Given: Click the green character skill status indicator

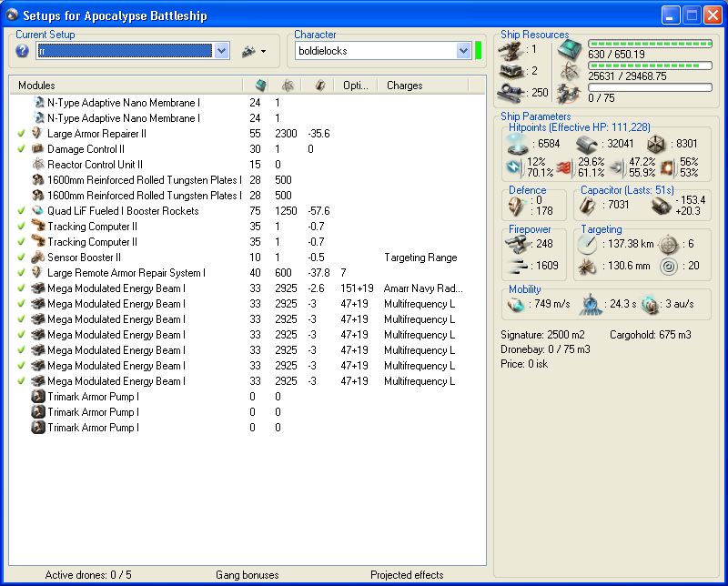Looking at the screenshot, I should pos(479,51).
